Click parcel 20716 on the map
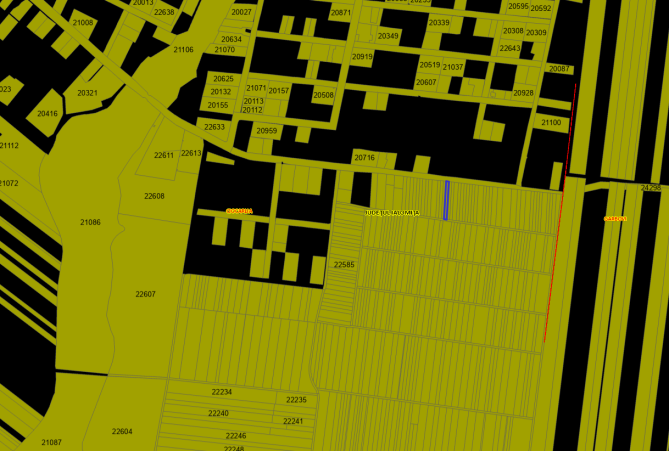Viewport: 669px width, 451px height. (364, 158)
